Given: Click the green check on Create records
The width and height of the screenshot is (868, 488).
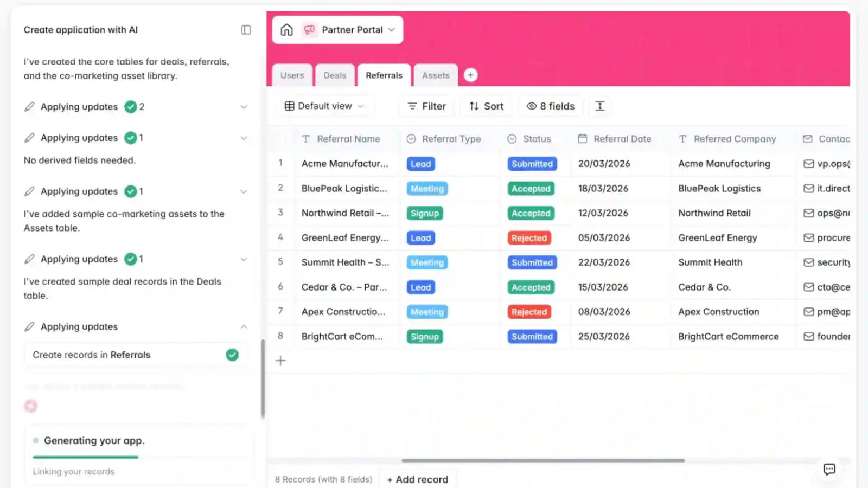Looking at the screenshot, I should [x=232, y=355].
